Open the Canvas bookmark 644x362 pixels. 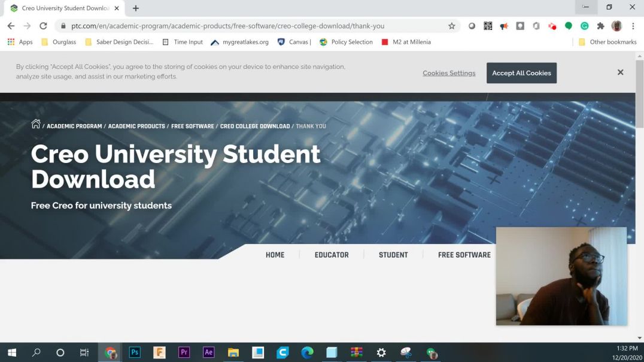(294, 42)
